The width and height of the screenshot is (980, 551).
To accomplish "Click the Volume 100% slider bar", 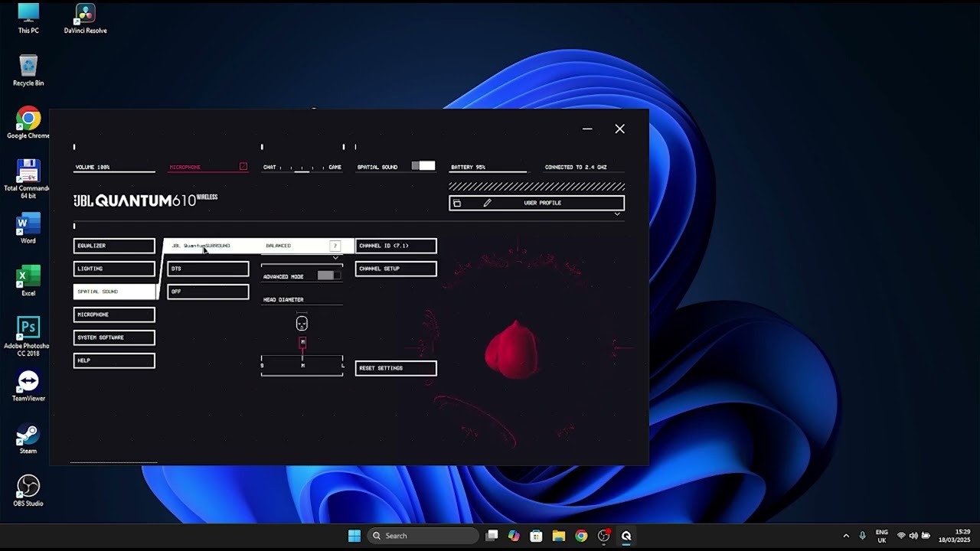I will point(114,171).
